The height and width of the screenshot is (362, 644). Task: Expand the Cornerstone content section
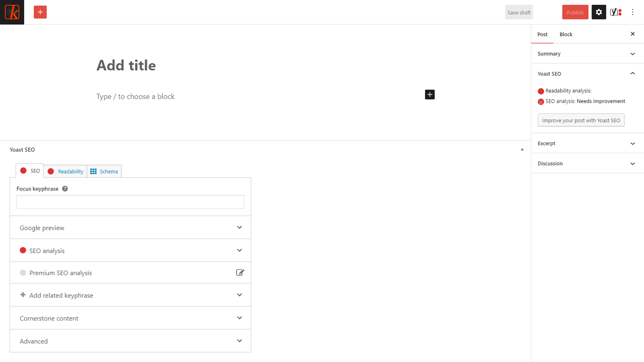(x=130, y=318)
